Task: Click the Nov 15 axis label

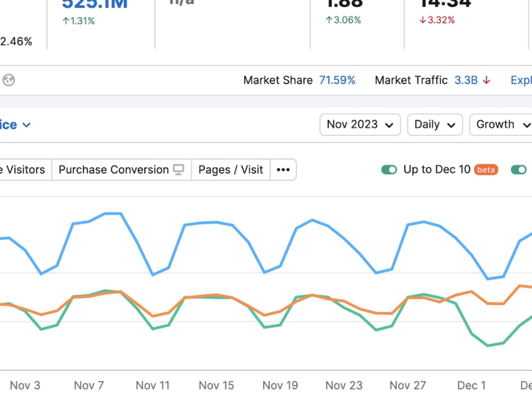Action: coord(217,385)
